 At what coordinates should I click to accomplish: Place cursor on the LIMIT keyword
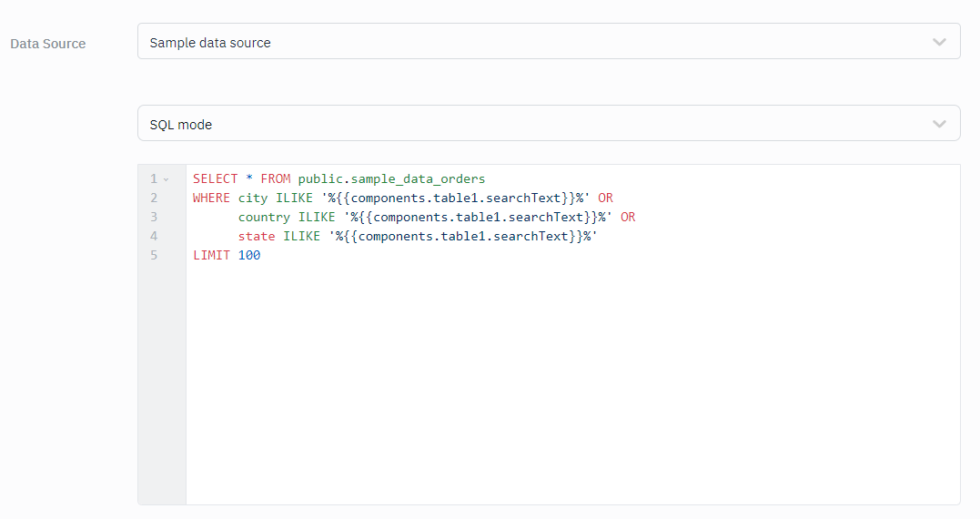(211, 255)
